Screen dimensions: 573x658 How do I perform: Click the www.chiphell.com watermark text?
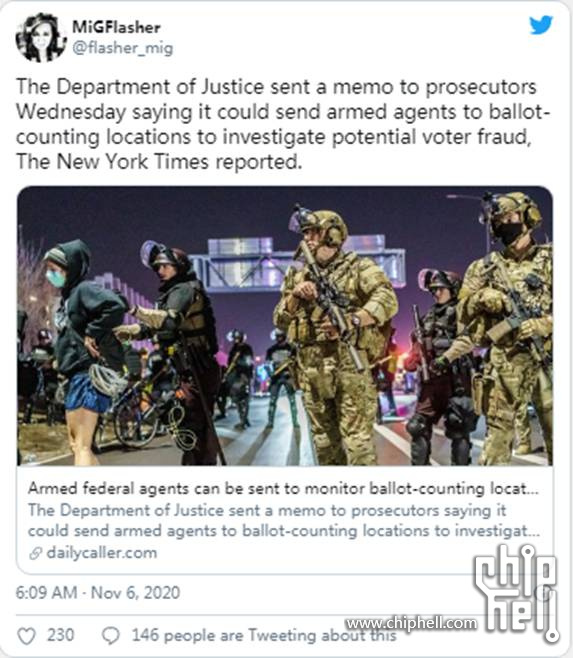pos(411,623)
